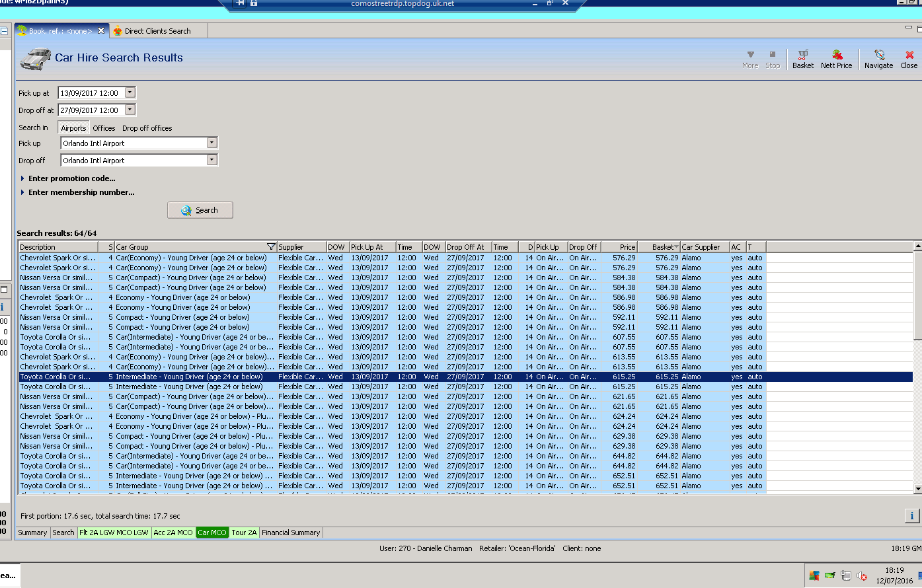Click the red Close X icon
This screenshot has height=588, width=922.
tap(909, 58)
